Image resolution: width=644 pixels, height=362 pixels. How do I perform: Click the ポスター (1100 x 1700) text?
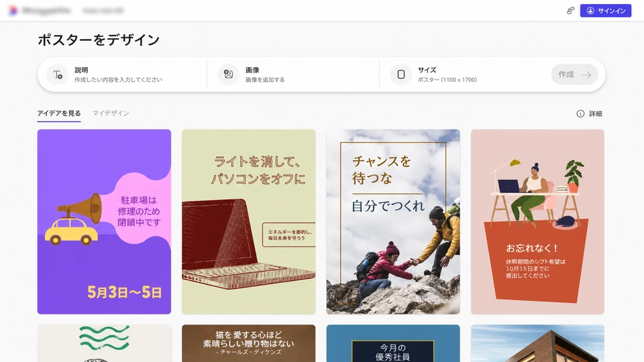tap(447, 80)
